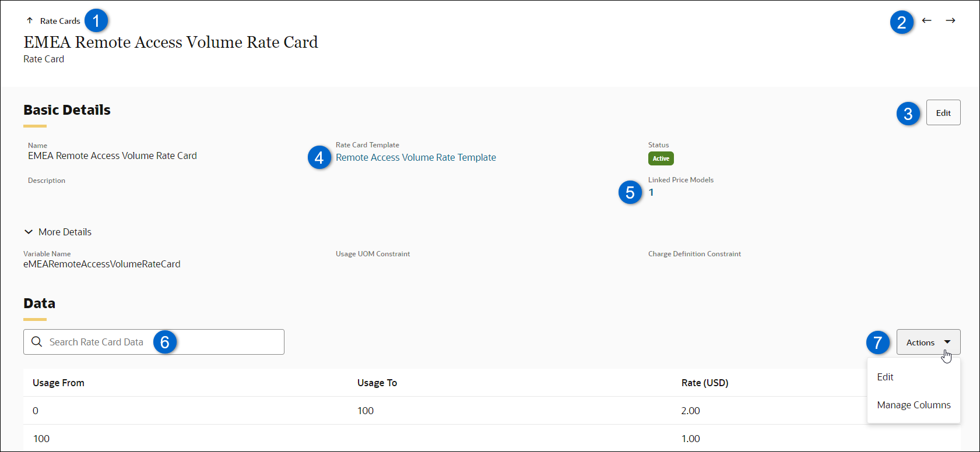The image size is (980, 452).
Task: Open the Linked Price Models count link
Action: pos(651,192)
